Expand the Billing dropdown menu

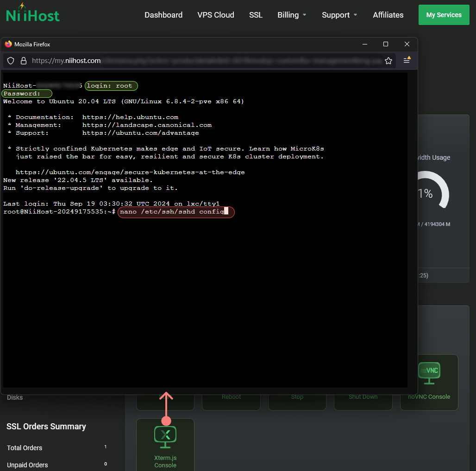pos(292,15)
